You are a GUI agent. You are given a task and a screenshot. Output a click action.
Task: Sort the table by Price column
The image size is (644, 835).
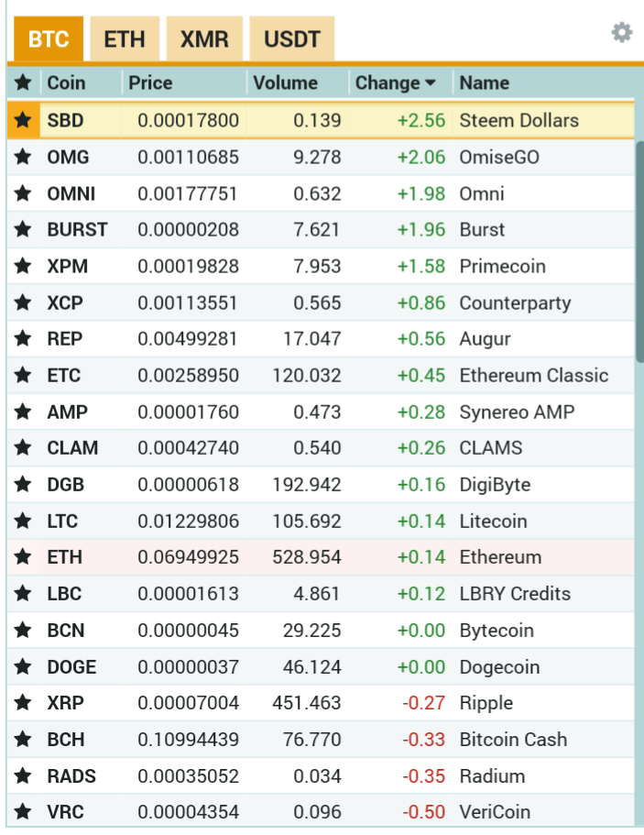click(x=150, y=82)
